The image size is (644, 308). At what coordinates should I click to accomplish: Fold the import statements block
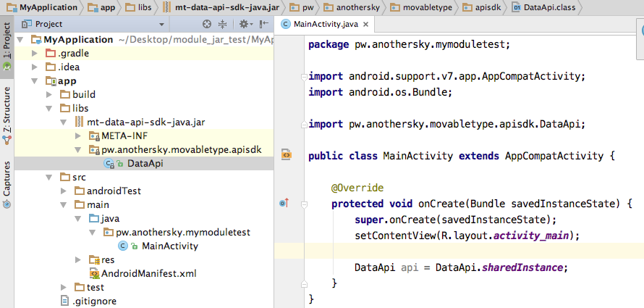pos(304,77)
